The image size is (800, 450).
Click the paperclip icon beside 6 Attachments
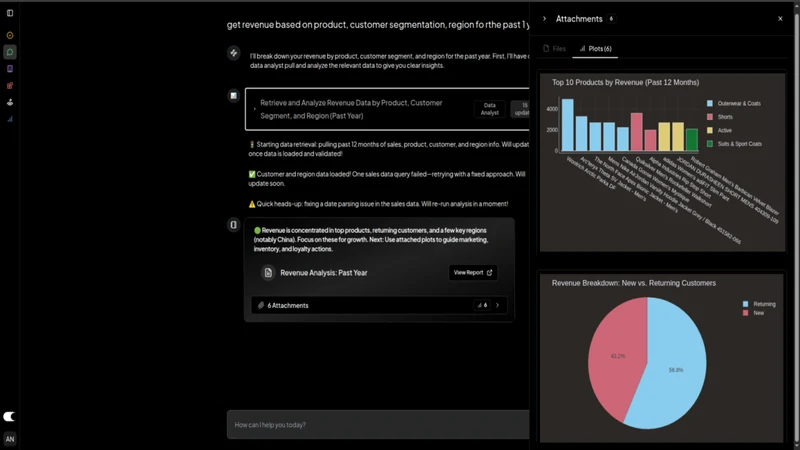click(261, 305)
